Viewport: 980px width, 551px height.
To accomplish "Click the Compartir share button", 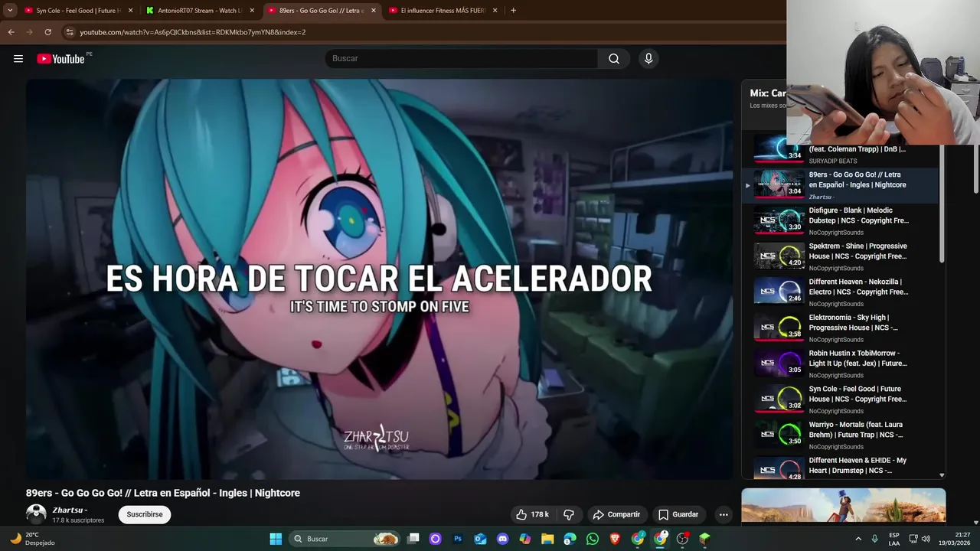I will point(616,514).
